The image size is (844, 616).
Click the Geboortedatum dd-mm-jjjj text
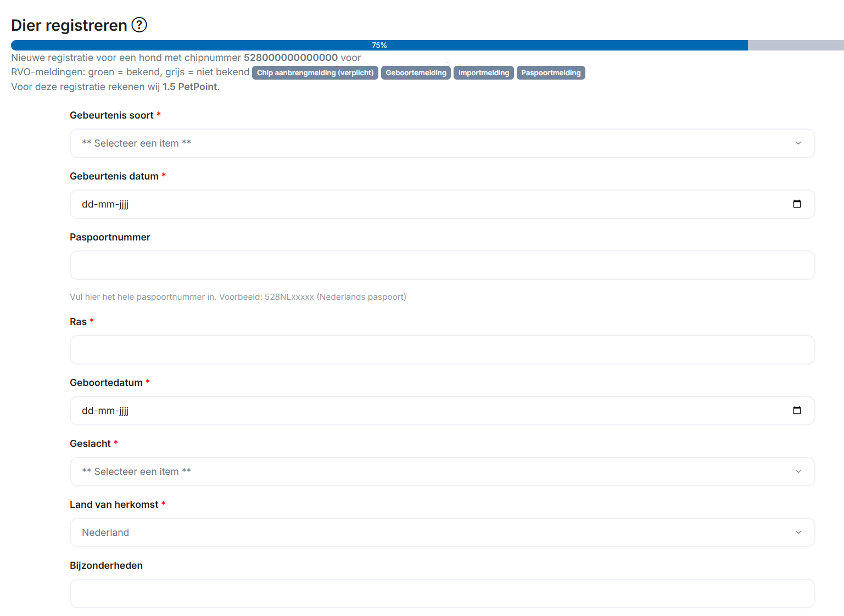coord(105,411)
